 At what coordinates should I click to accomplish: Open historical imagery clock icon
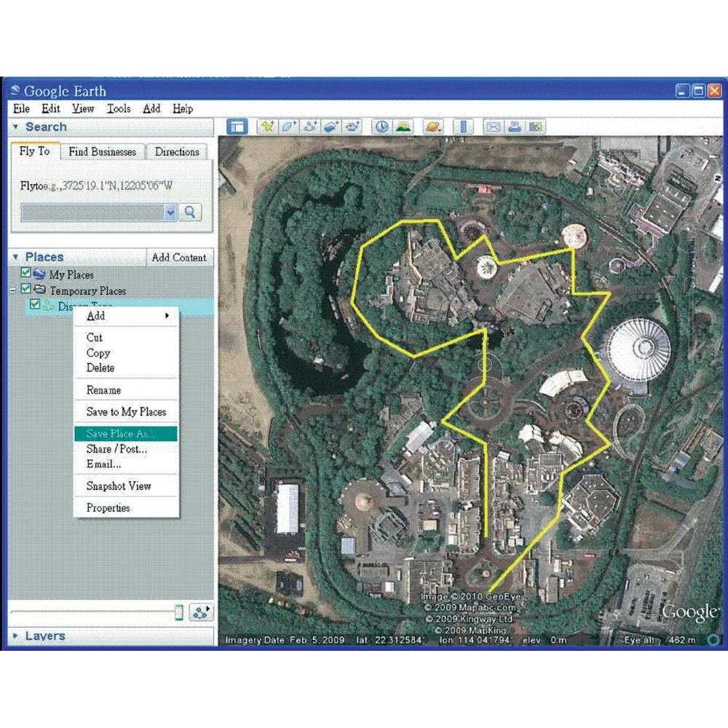[x=381, y=127]
